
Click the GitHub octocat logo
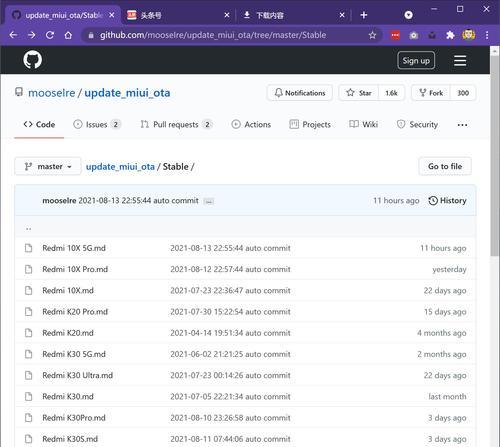tap(33, 60)
